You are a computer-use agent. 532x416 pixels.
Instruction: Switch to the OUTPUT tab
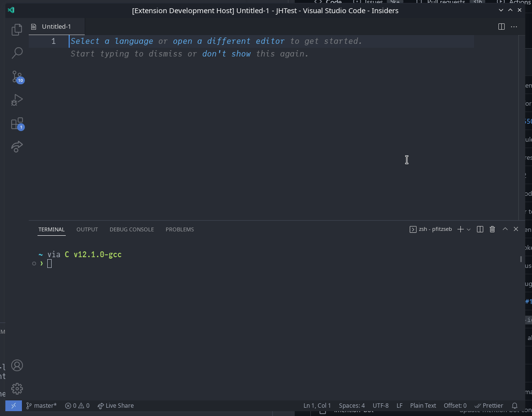pyautogui.click(x=87, y=229)
